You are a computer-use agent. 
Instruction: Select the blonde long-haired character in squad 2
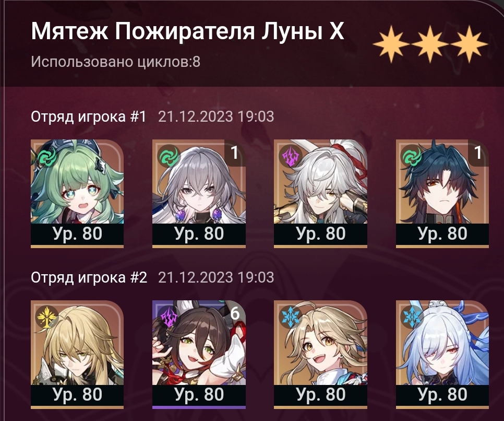(77, 354)
